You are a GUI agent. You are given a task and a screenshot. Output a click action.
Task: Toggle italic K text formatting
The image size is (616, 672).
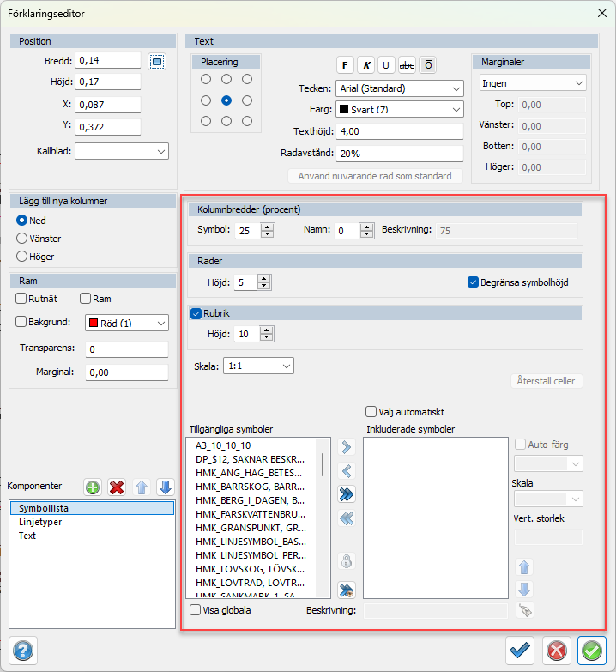point(365,65)
